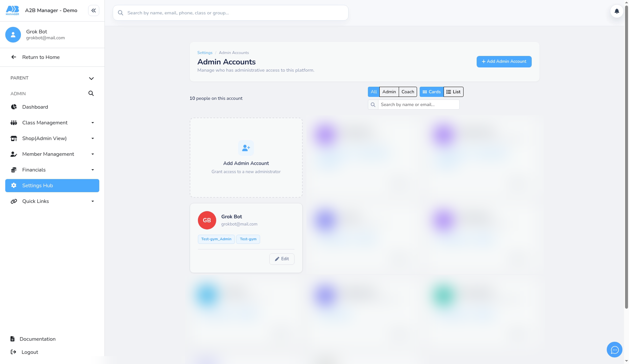Click Grok Bot profile avatar in sidebar
629x364 pixels.
tap(13, 35)
